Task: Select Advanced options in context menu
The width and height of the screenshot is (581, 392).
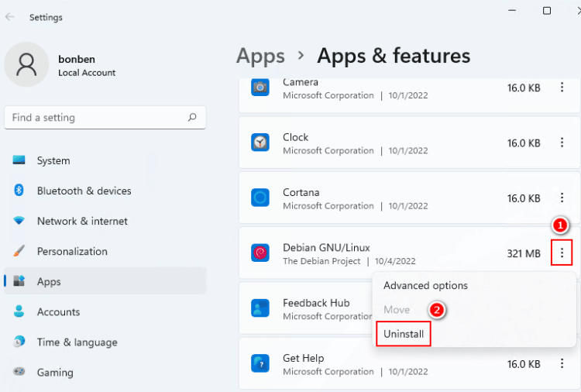Action: point(425,285)
